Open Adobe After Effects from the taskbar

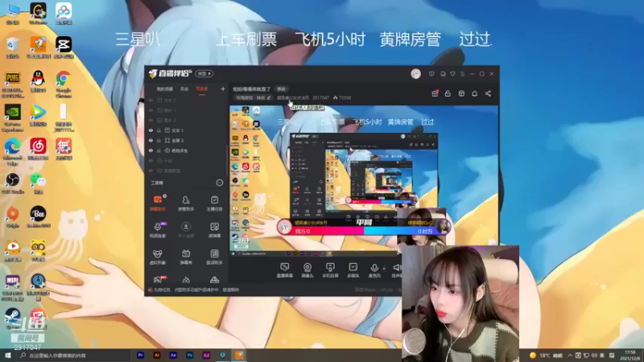pos(173,355)
